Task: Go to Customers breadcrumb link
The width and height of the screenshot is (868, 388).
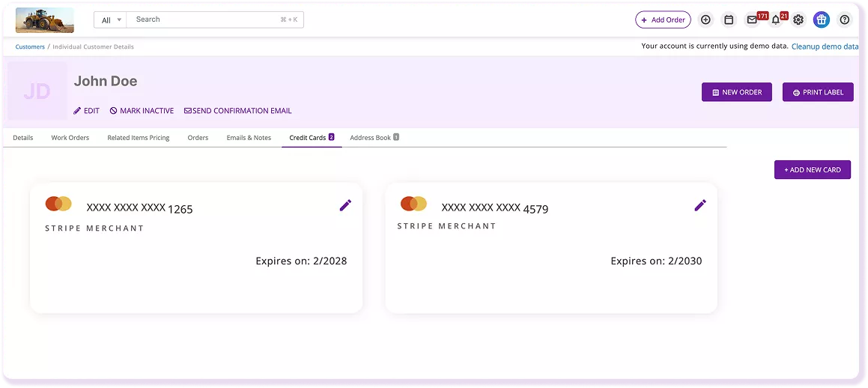Action: click(x=30, y=47)
